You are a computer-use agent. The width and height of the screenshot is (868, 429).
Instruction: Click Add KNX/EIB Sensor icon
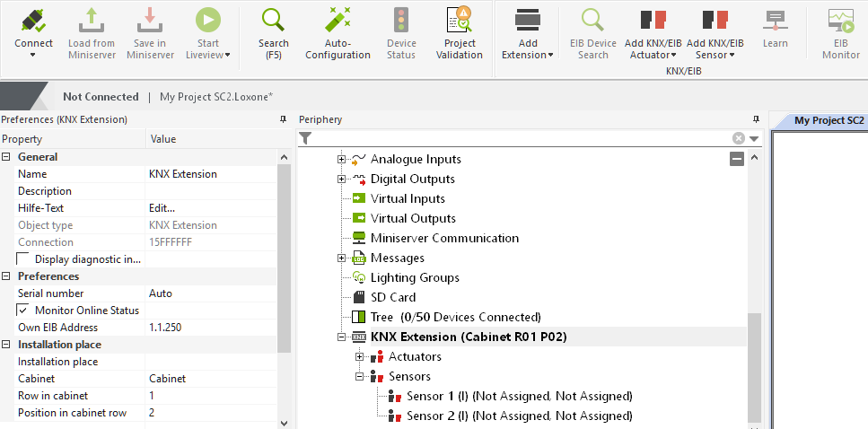715,20
